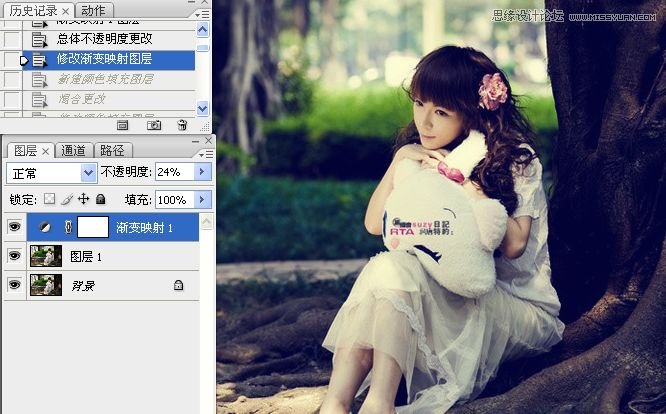Select the layer mask thumbnail of 渐变映射 1

pyautogui.click(x=93, y=227)
